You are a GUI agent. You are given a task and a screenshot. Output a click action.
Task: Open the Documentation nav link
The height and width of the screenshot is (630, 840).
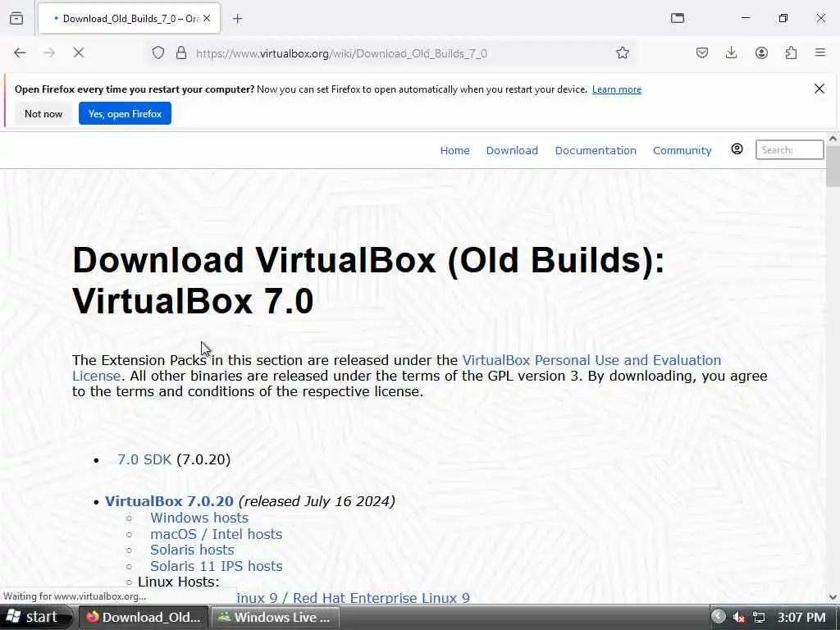click(596, 151)
